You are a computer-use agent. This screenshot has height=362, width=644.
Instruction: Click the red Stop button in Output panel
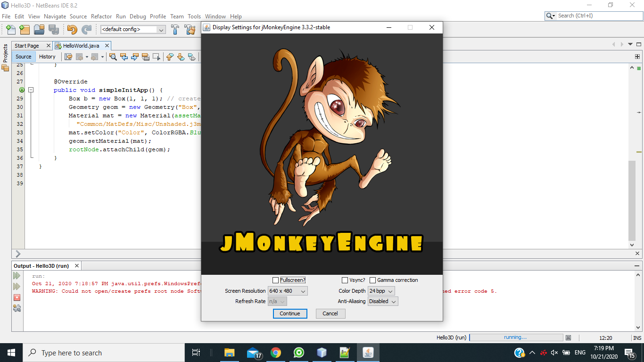tap(17, 297)
